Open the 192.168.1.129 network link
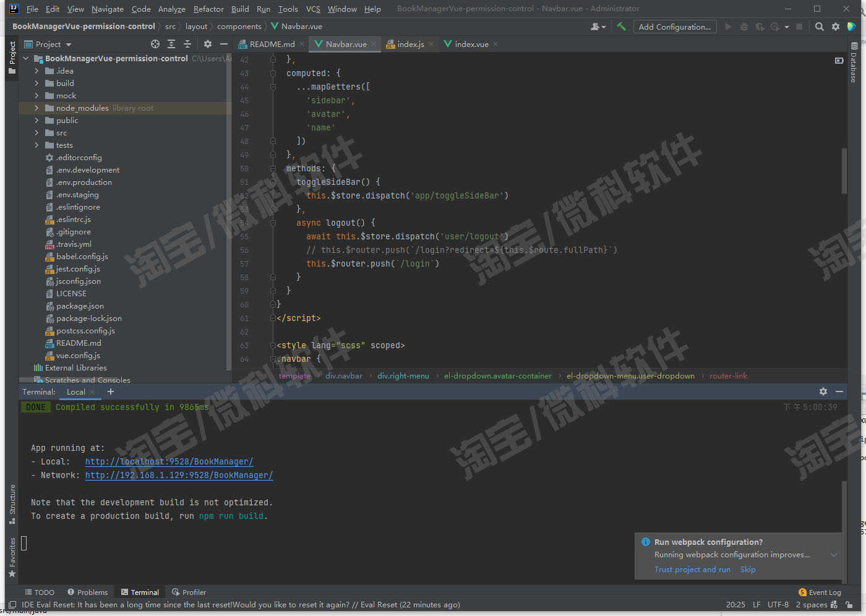Image resolution: width=866 pixels, height=616 pixels. (x=179, y=475)
